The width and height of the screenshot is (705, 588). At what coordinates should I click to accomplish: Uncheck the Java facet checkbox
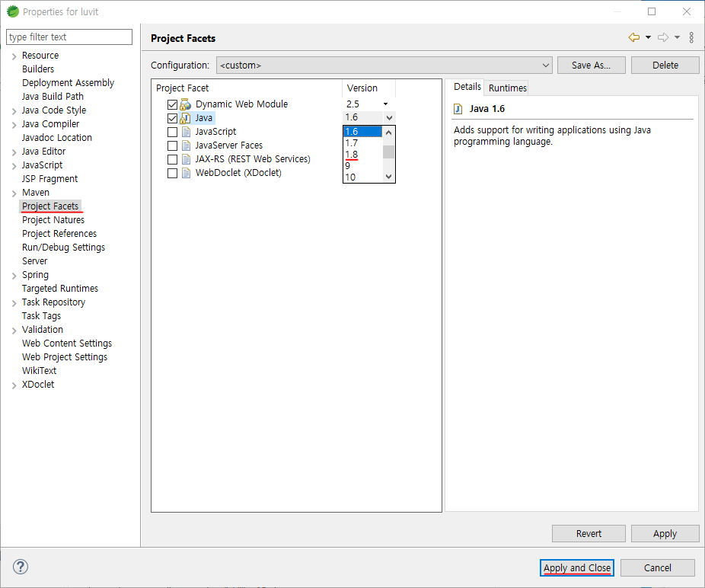pyautogui.click(x=172, y=118)
